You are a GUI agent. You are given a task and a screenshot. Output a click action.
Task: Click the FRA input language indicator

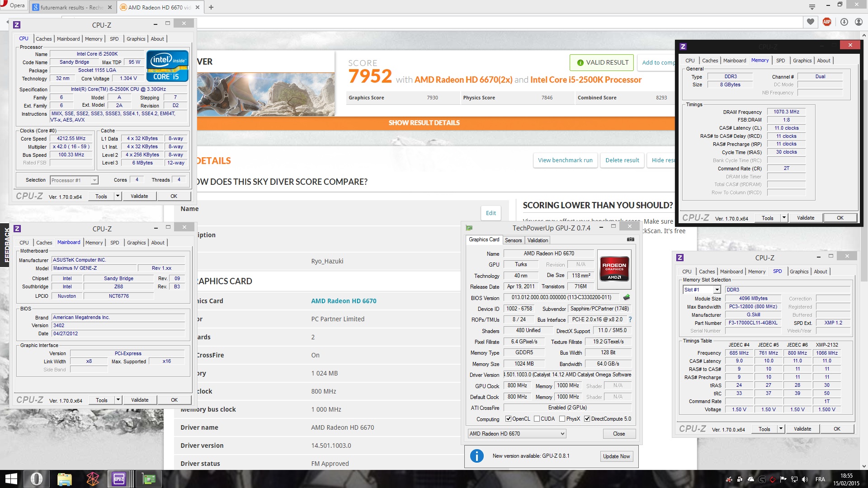[820, 479]
